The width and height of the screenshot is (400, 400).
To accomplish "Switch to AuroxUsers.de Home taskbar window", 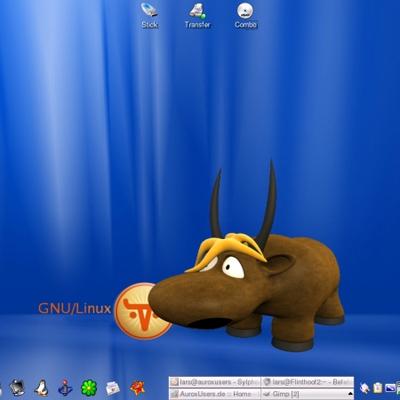I will pyautogui.click(x=215, y=394).
